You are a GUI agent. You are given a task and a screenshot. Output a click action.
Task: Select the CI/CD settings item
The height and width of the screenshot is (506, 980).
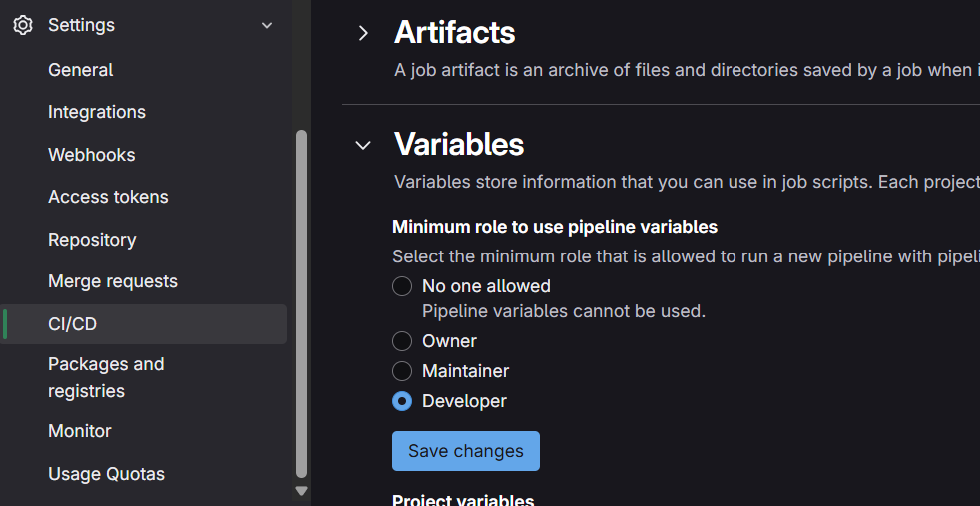click(72, 324)
